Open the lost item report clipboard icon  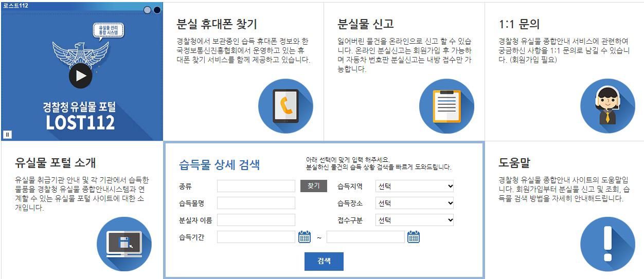click(x=446, y=106)
